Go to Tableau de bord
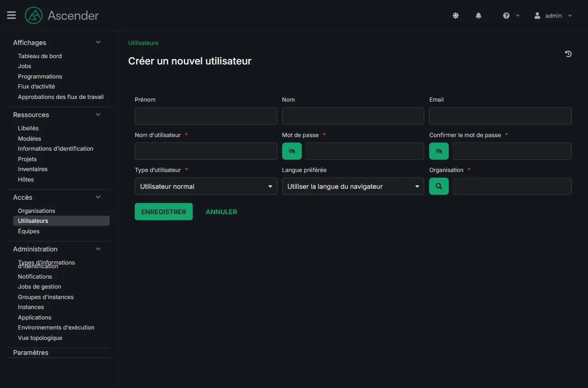Viewport: 588px width, 388px height. [x=40, y=56]
